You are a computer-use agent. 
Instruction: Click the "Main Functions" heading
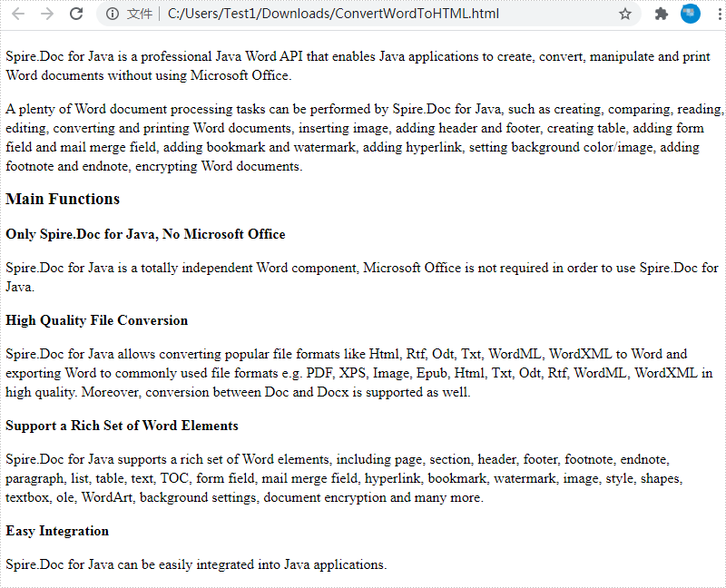click(x=63, y=199)
